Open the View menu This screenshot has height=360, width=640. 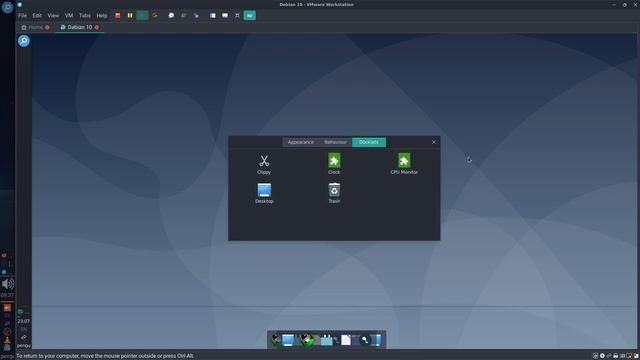click(53, 16)
